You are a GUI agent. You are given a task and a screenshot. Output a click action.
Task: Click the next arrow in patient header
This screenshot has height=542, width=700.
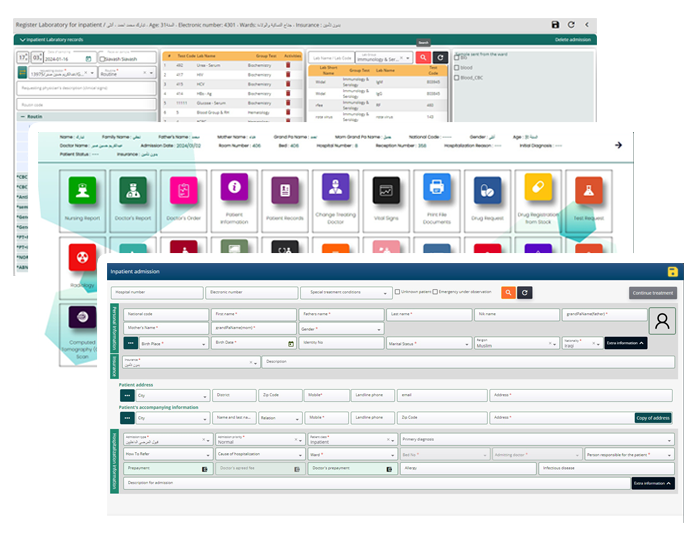(618, 145)
